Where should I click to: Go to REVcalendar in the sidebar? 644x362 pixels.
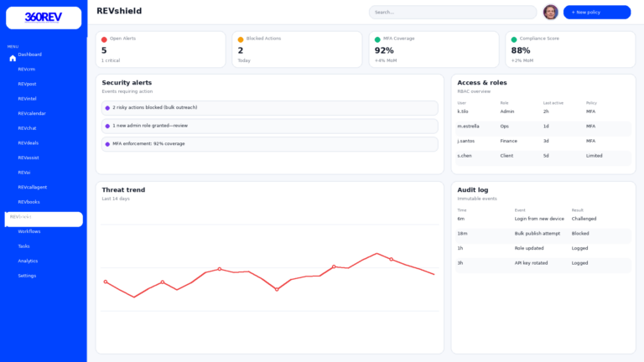[32, 113]
